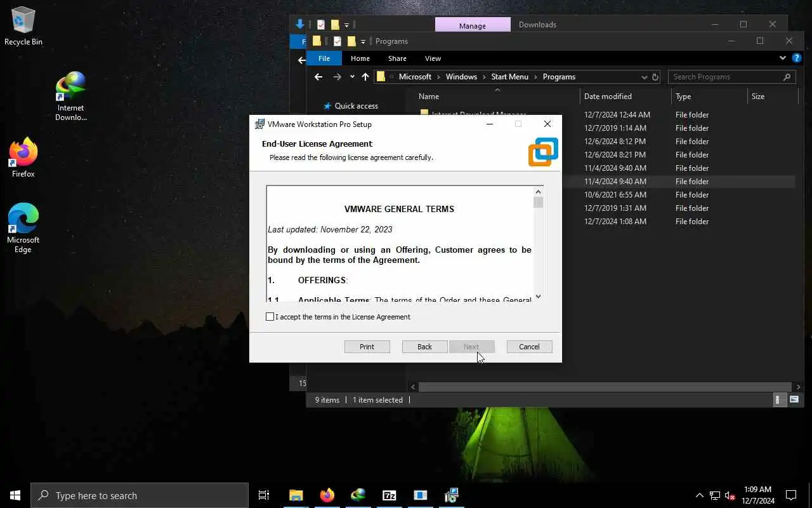The width and height of the screenshot is (812, 508).
Task: Click license scrollbar down arrow
Action: pos(538,296)
